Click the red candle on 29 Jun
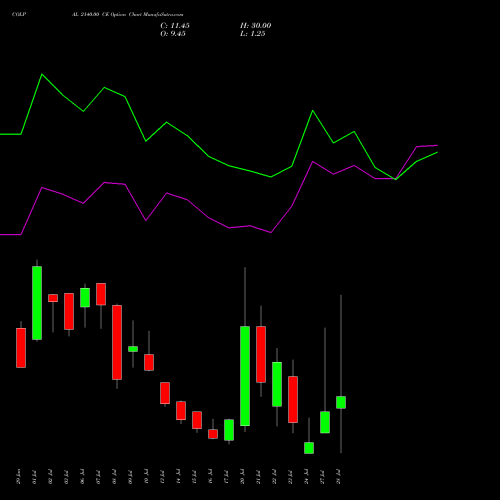 21,348
